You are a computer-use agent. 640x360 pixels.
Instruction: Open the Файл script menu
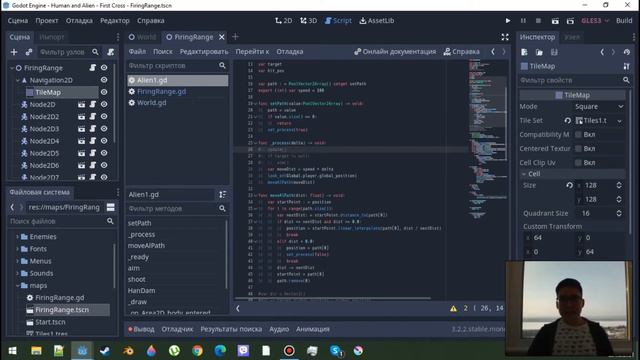click(137, 52)
